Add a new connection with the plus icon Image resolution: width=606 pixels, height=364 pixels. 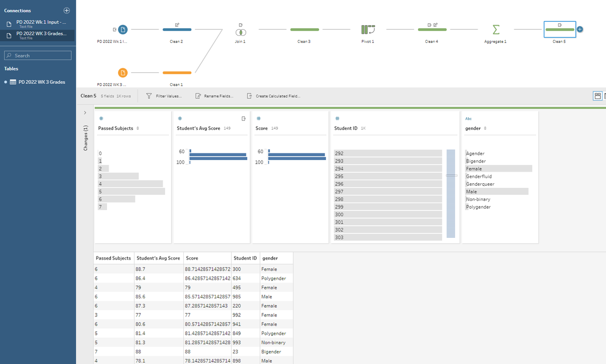tap(67, 11)
